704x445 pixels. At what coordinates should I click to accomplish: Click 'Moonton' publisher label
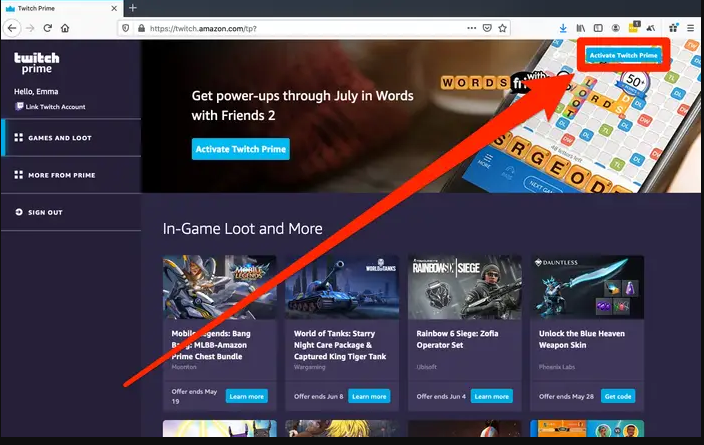[184, 367]
